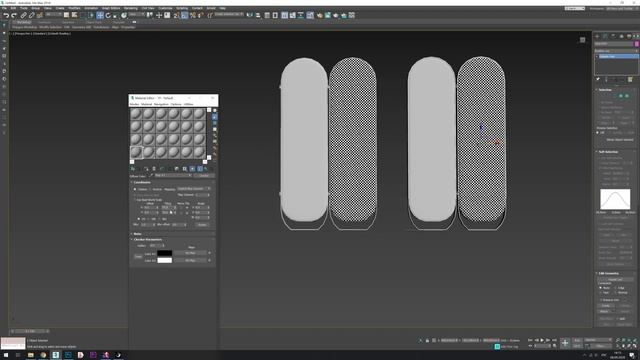Select the Texture radio button in Coordinates
The width and height of the screenshot is (640, 360).
click(x=135, y=189)
